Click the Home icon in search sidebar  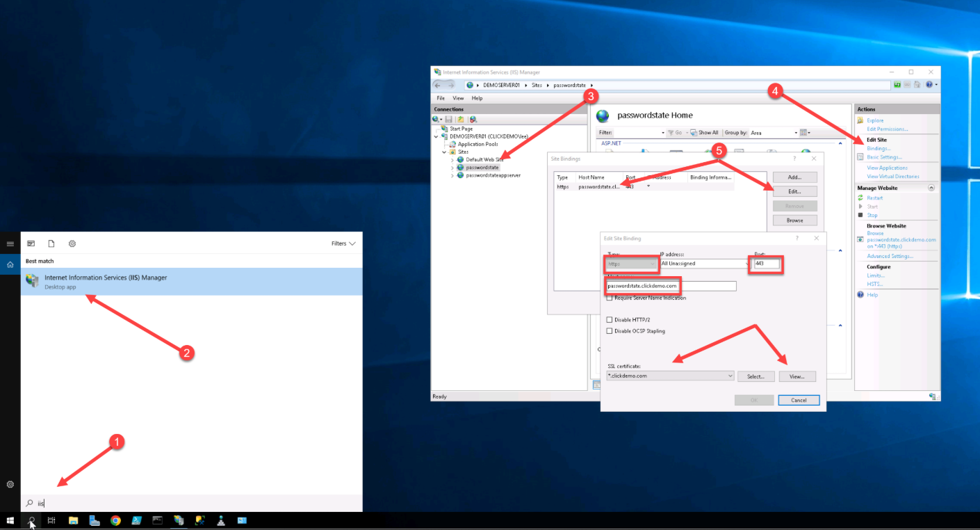pyautogui.click(x=10, y=265)
